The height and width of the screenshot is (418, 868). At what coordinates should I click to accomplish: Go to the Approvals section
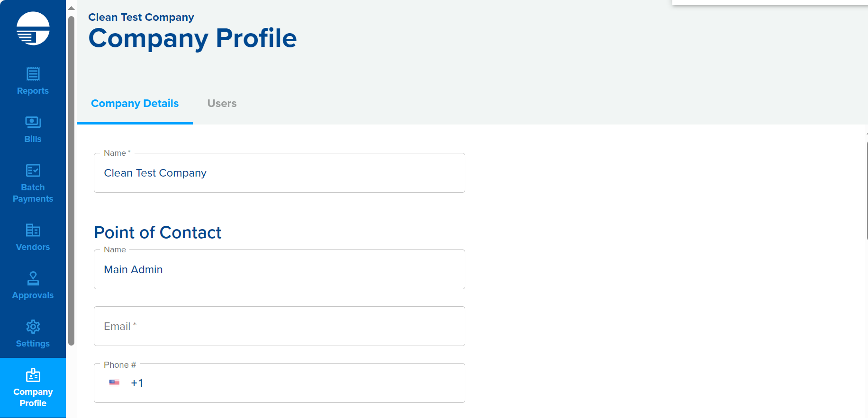pos(32,285)
